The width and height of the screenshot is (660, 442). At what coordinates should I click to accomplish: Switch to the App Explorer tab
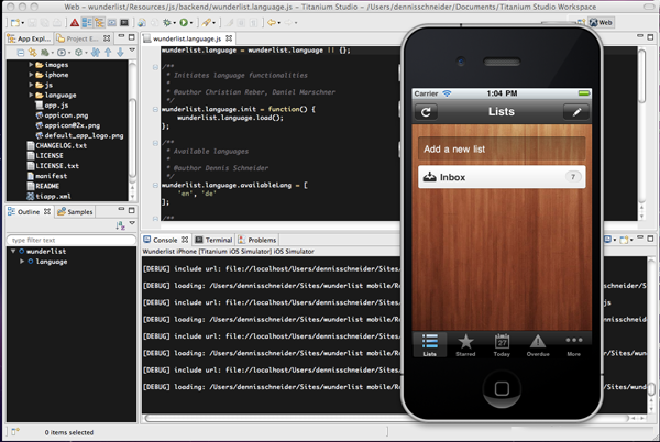(29, 39)
